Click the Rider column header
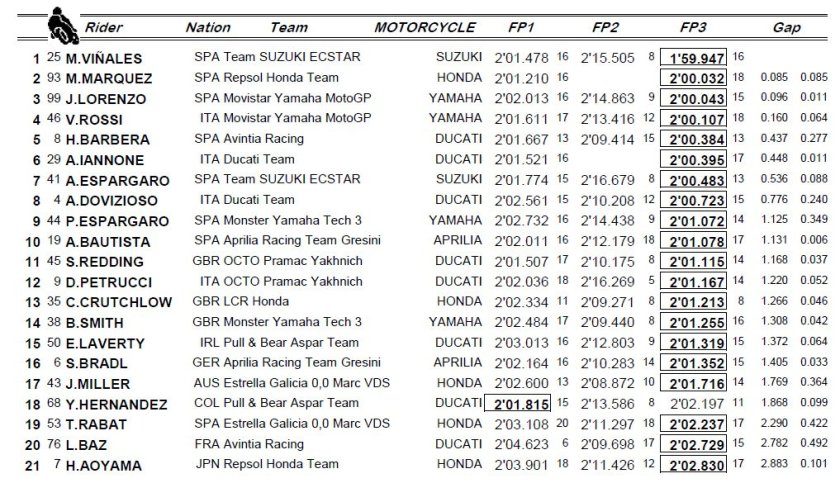 coord(104,28)
